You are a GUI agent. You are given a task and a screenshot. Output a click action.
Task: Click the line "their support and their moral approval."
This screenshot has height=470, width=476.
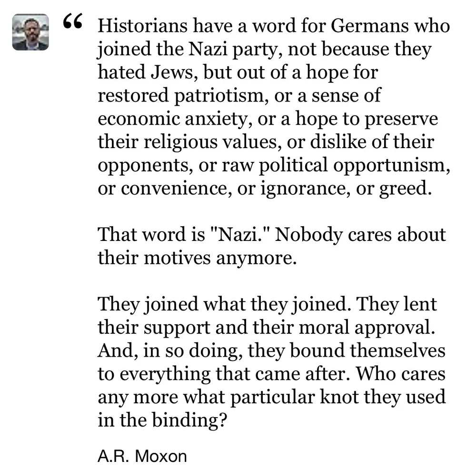click(267, 328)
